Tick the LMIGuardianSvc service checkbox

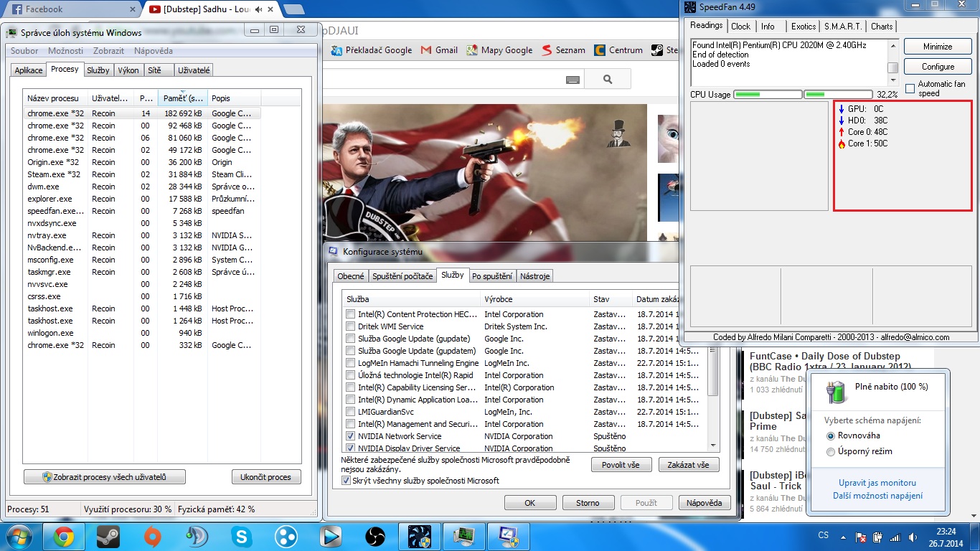(x=350, y=412)
